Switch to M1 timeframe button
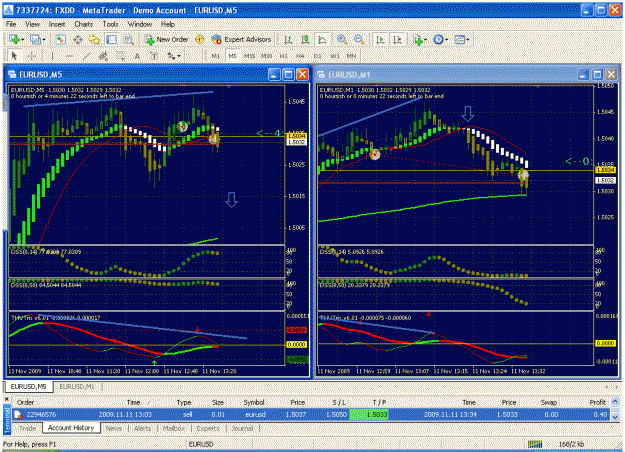The height and width of the screenshot is (452, 625). 216,56
